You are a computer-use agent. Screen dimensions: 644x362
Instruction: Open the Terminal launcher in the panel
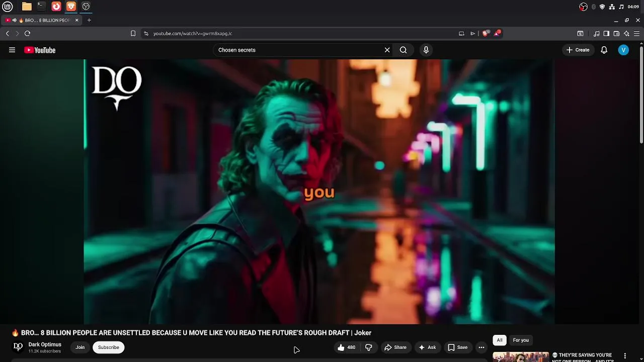(x=41, y=7)
